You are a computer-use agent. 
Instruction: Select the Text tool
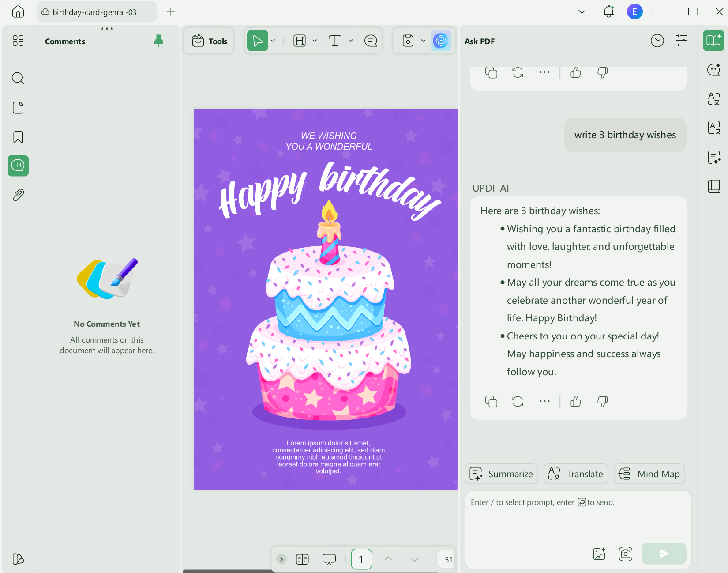point(335,41)
